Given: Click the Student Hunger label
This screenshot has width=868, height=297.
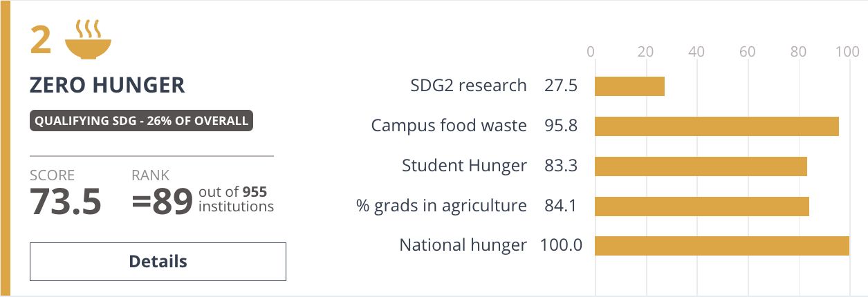Looking at the screenshot, I should click(464, 166).
